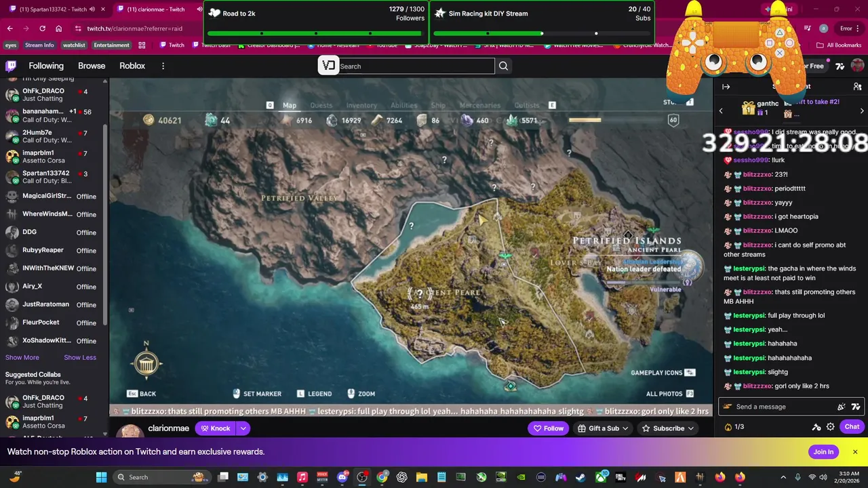Open imaprblm1 in the followed channels list

click(x=53, y=157)
